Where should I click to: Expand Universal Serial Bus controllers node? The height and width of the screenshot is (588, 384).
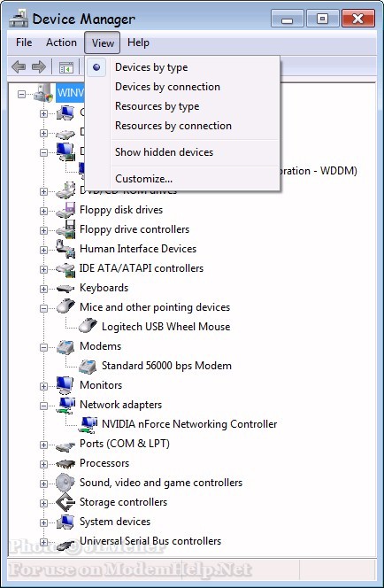pos(44,542)
